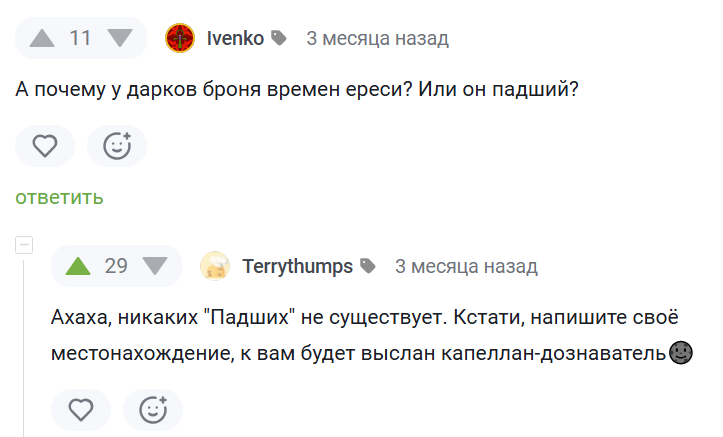Like Ivenko's comment with heart

[x=45, y=146]
